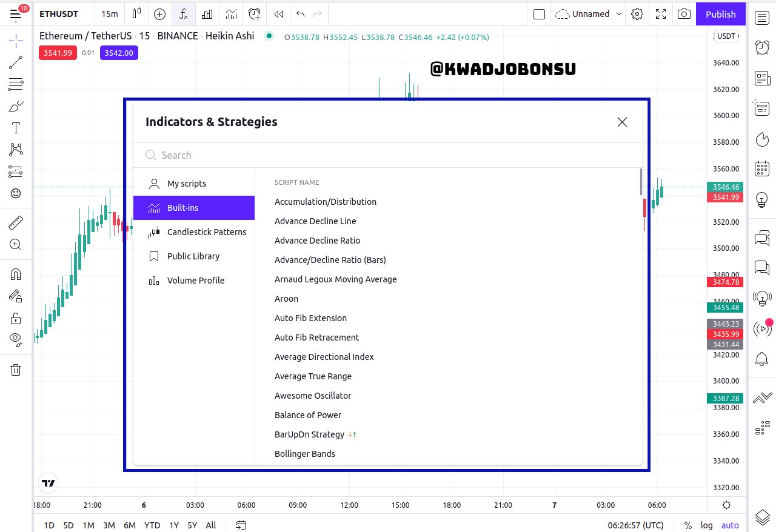Click the indicator list scrollbar thumb
This screenshot has width=776, height=532.
tap(641, 182)
